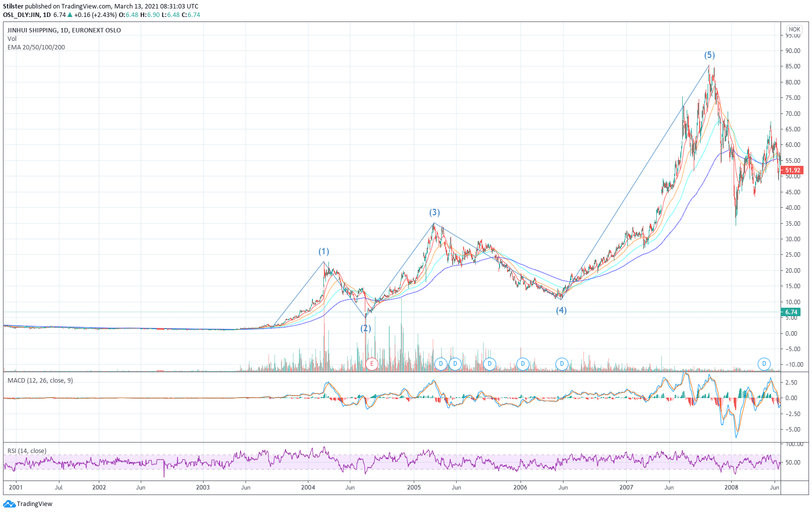This screenshot has height=513, width=812.
Task: Click the 2003 label on time axis
Action: 203,487
